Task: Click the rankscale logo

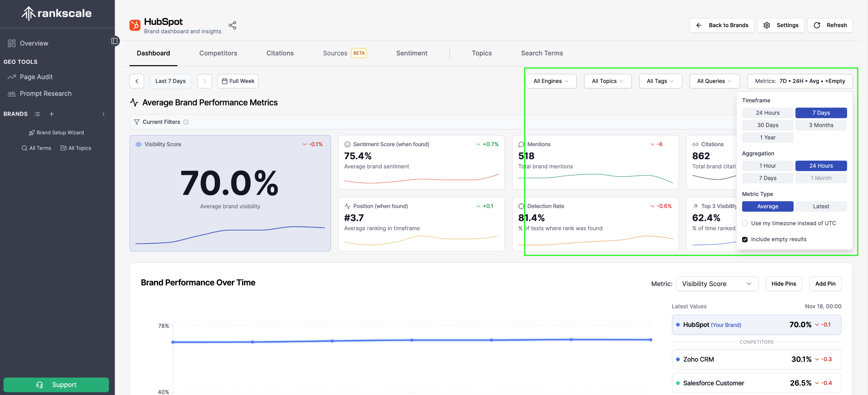Action: click(57, 13)
